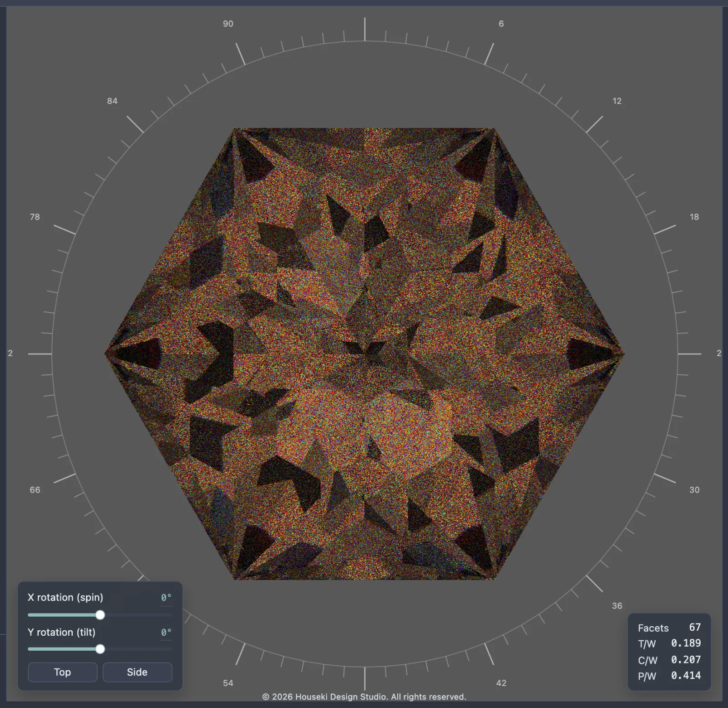
Task: Click the index wheel label 12
Action: [x=617, y=101]
